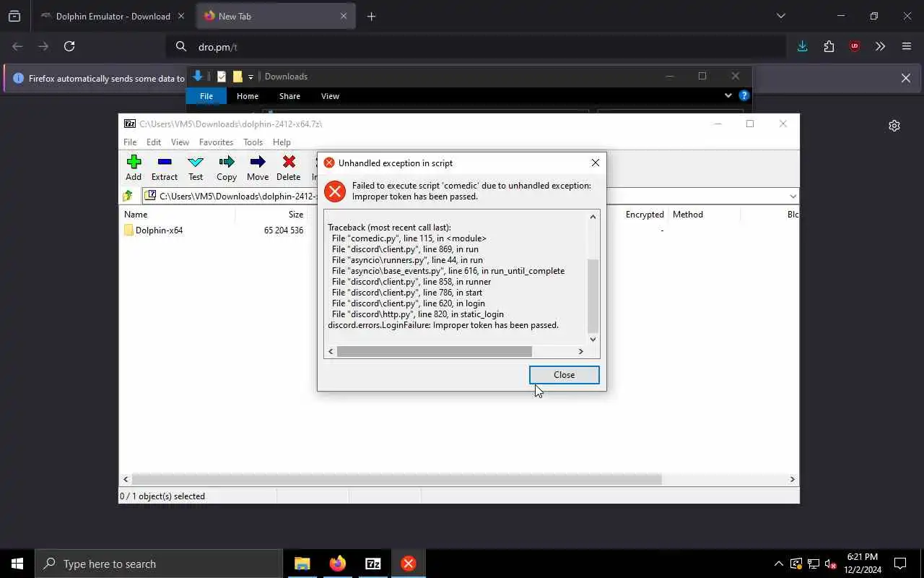Open the Edit menu in 7-Zip
The width and height of the screenshot is (924, 578).
tap(154, 142)
